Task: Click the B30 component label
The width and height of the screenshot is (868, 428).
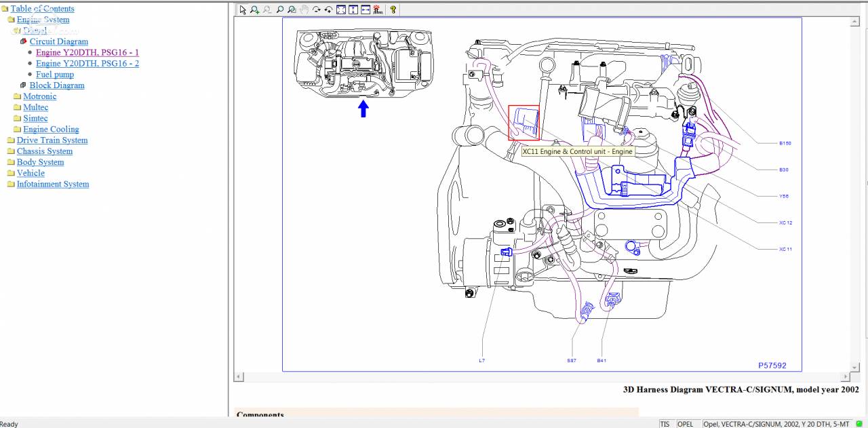Action: pyautogui.click(x=784, y=170)
